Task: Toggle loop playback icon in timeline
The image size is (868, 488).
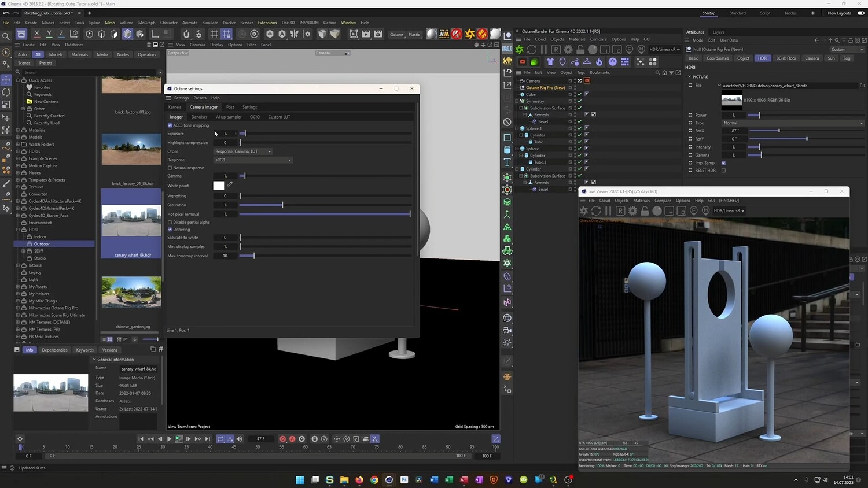Action: (x=220, y=439)
